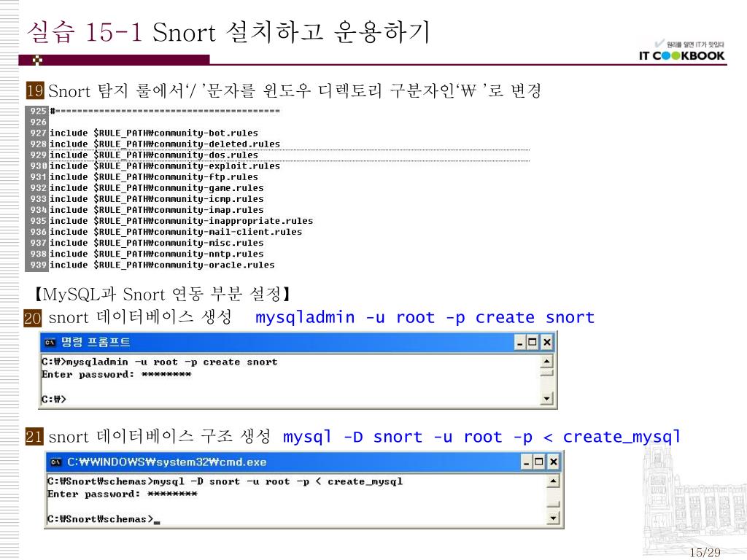Click the cmd.exe window title bar icon
The height and width of the screenshot is (560, 747).
55,462
